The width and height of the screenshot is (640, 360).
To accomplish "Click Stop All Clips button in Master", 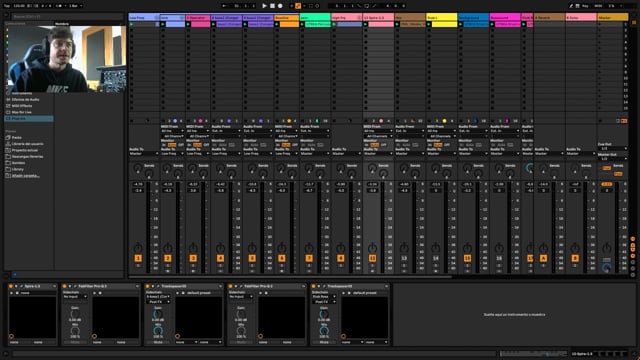I will tap(600, 121).
